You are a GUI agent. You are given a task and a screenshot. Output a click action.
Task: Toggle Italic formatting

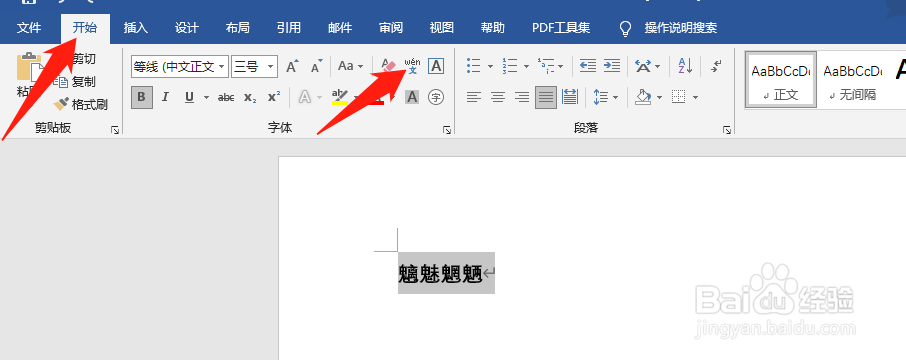[165, 97]
